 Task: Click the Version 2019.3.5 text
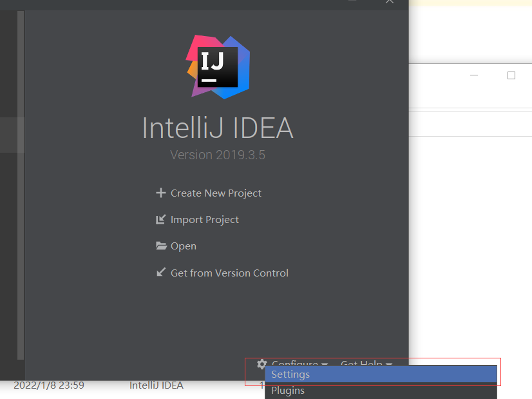(218, 155)
